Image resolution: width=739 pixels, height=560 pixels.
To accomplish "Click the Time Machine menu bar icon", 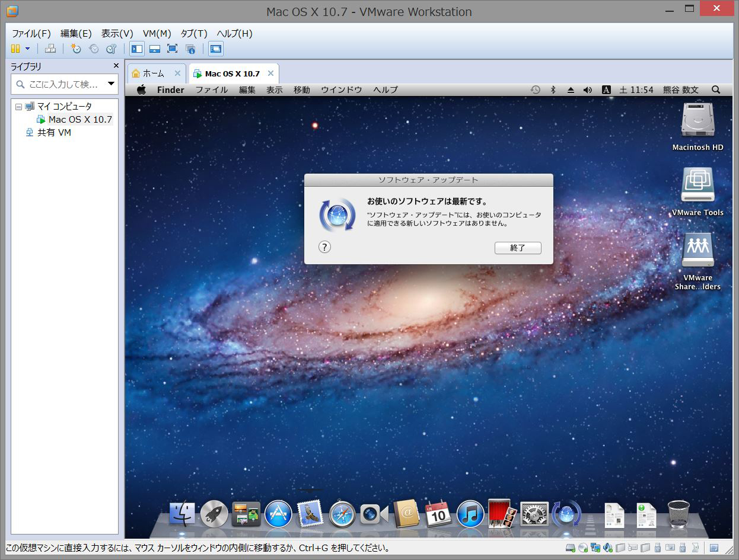I will 535,90.
